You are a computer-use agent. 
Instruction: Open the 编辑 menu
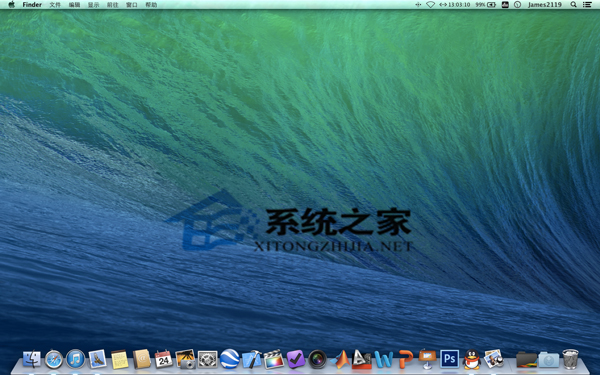[74, 5]
